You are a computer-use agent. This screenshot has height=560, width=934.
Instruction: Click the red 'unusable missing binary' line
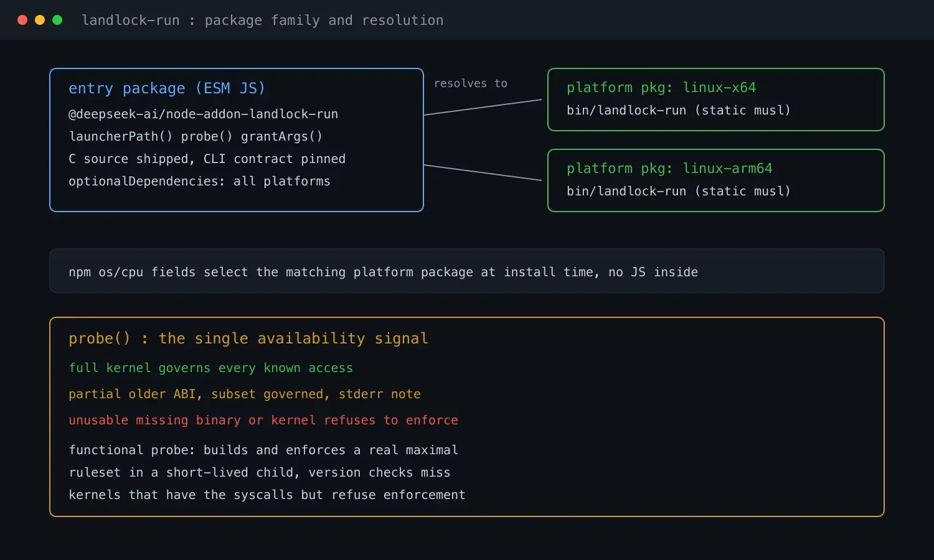click(263, 421)
